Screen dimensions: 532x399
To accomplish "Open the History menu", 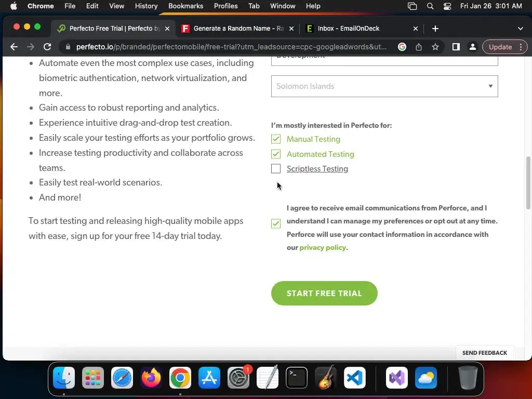I will (x=146, y=6).
